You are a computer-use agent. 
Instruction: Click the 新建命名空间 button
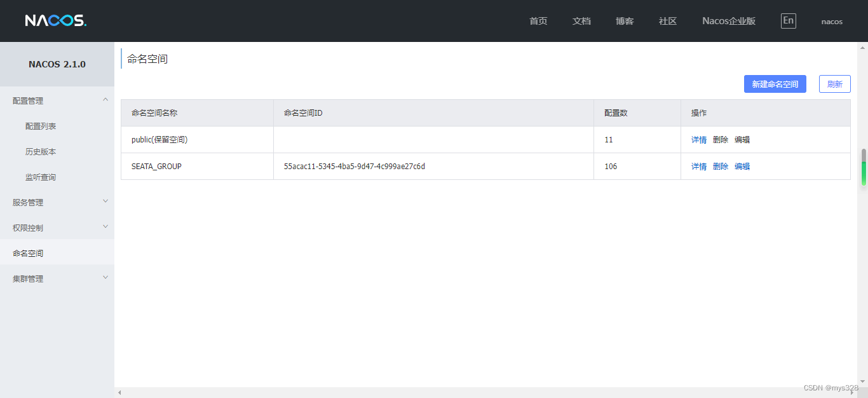[775, 84]
